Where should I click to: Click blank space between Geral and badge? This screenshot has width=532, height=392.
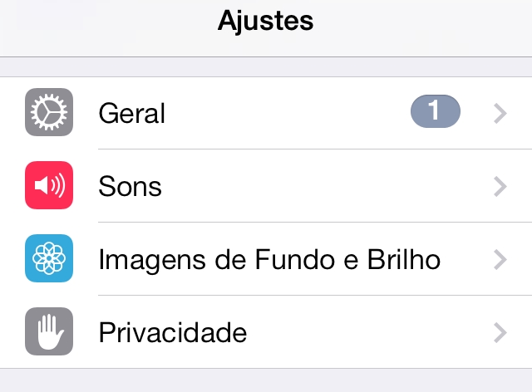click(288, 113)
